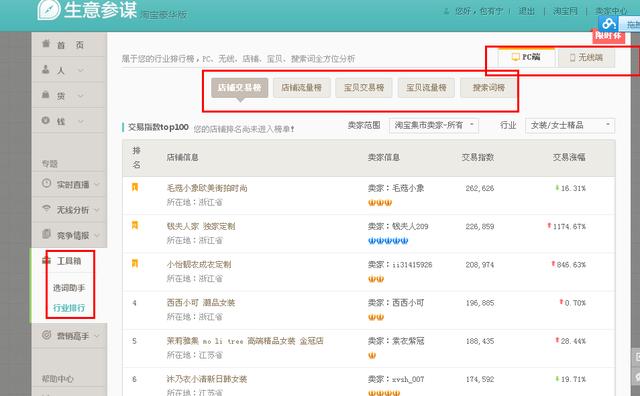Viewport: 640px width, 396px height.
Task: Click the 退出 logout link
Action: tap(527, 11)
